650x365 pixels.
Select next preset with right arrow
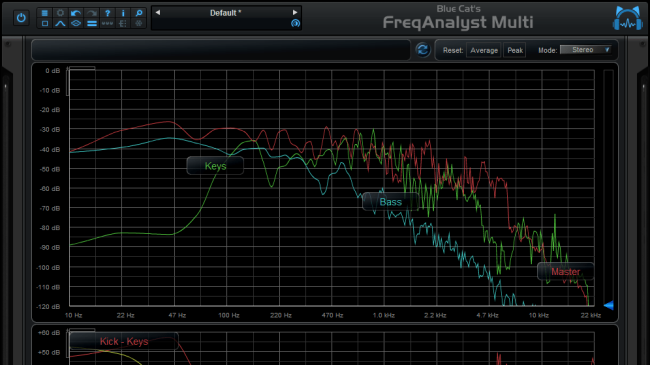click(x=295, y=12)
